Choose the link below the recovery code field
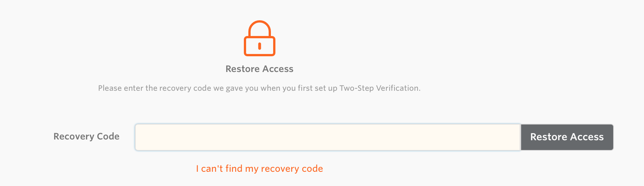 (259, 169)
